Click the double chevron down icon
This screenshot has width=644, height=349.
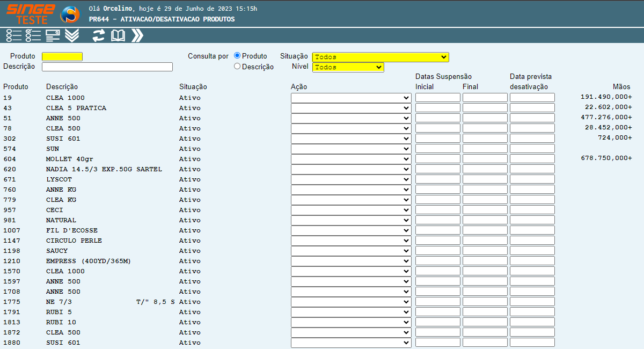[72, 35]
